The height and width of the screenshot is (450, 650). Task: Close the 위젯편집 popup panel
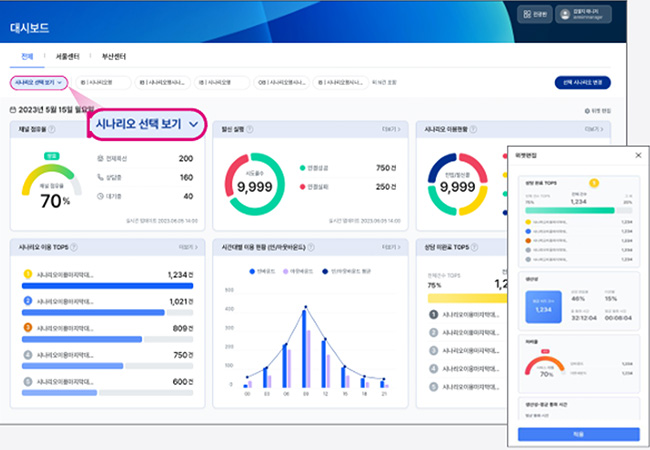click(x=638, y=155)
